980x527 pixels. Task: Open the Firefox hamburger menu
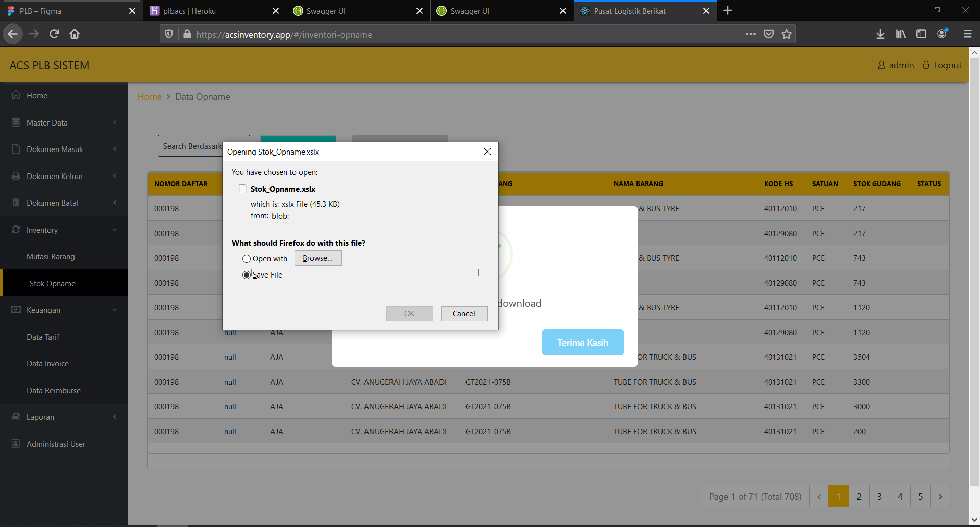(x=967, y=34)
